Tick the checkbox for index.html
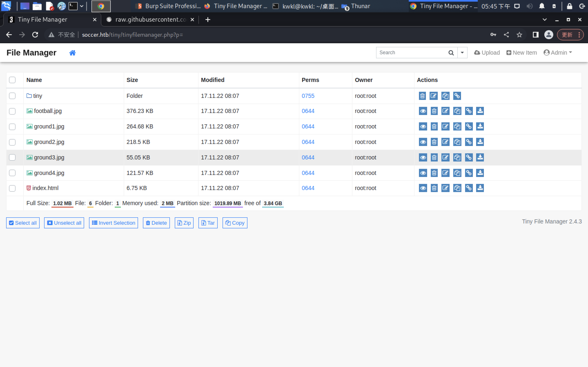 click(x=12, y=188)
